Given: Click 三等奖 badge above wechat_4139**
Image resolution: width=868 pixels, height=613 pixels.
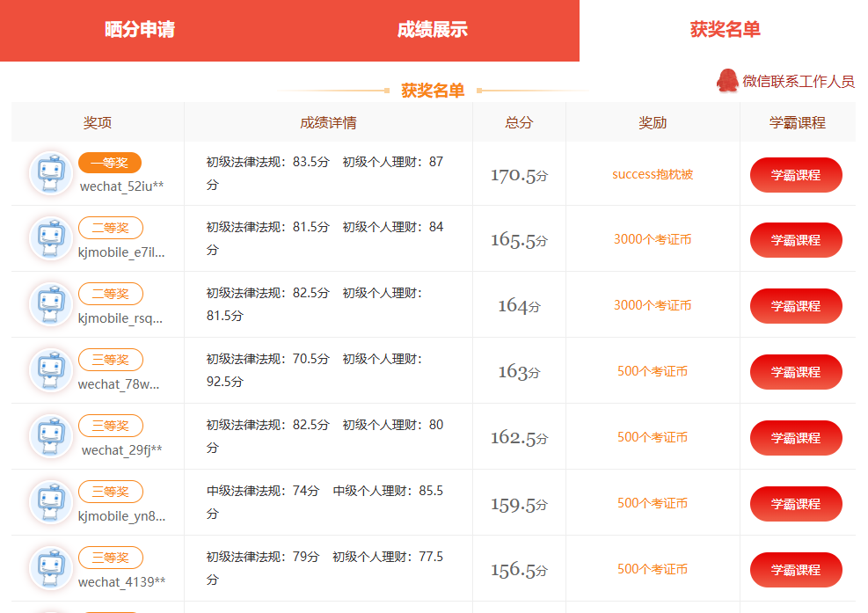Looking at the screenshot, I should [x=111, y=558].
